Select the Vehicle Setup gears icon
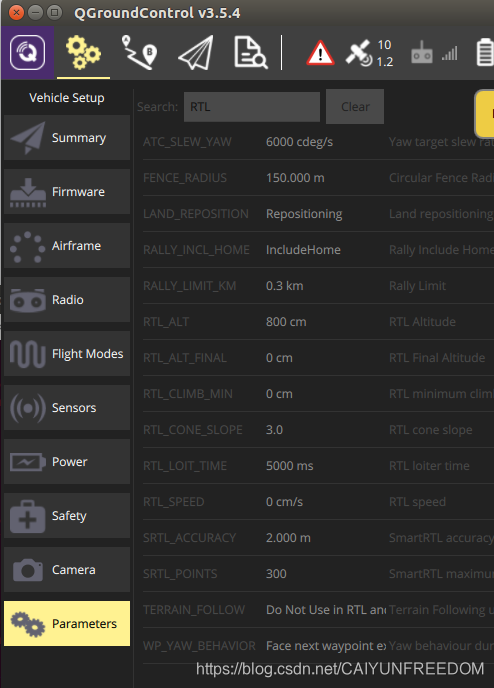The image size is (494, 688). 83,53
